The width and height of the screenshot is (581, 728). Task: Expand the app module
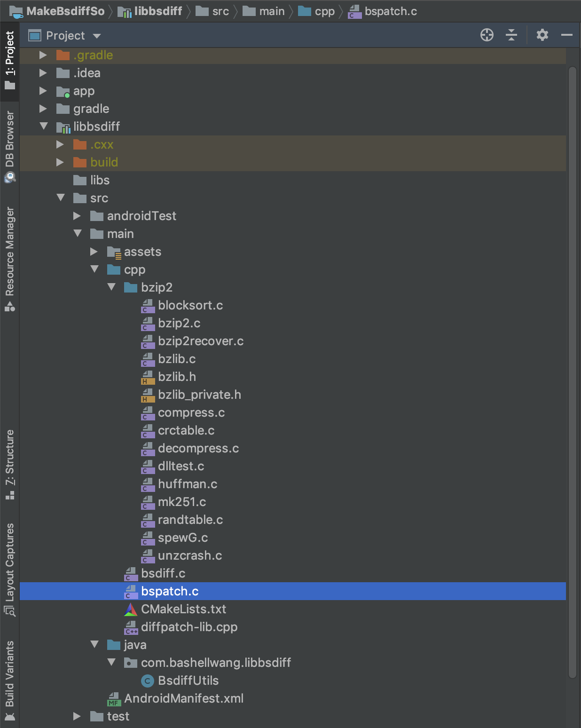[43, 91]
